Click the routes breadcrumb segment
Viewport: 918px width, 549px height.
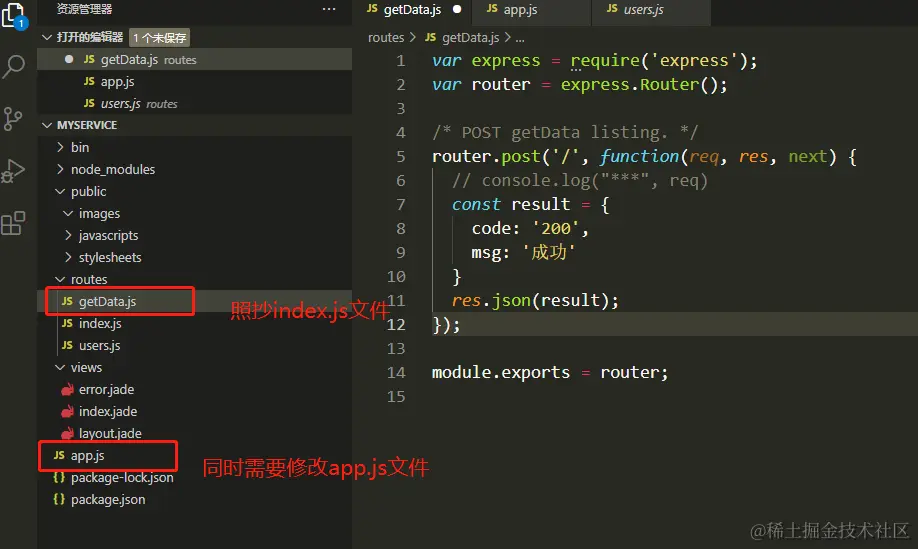pyautogui.click(x=386, y=37)
